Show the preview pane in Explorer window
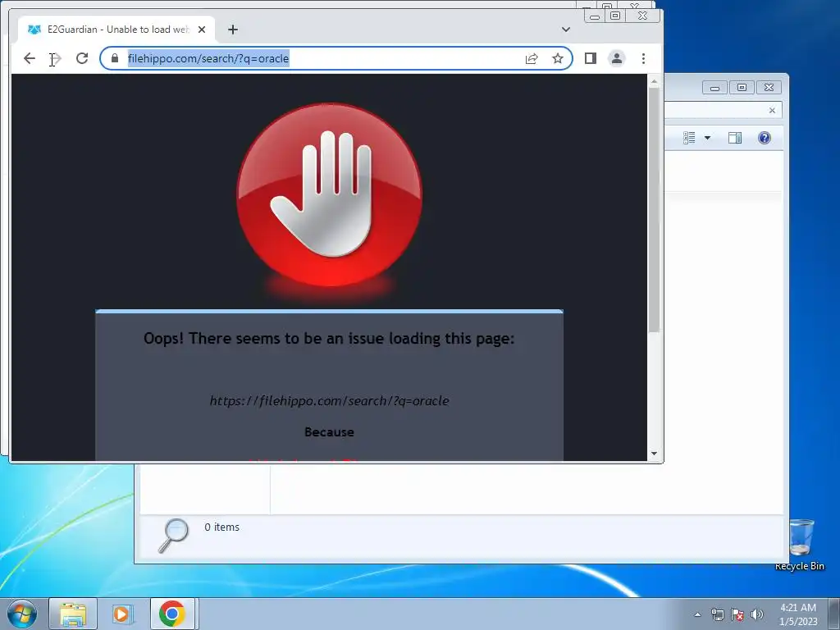The height and width of the screenshot is (630, 840). (x=735, y=138)
